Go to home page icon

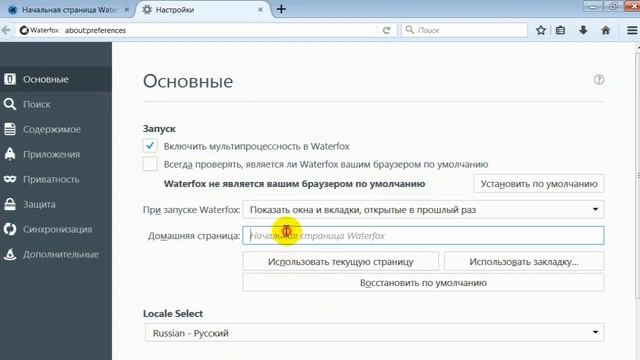pyautogui.click(x=606, y=30)
